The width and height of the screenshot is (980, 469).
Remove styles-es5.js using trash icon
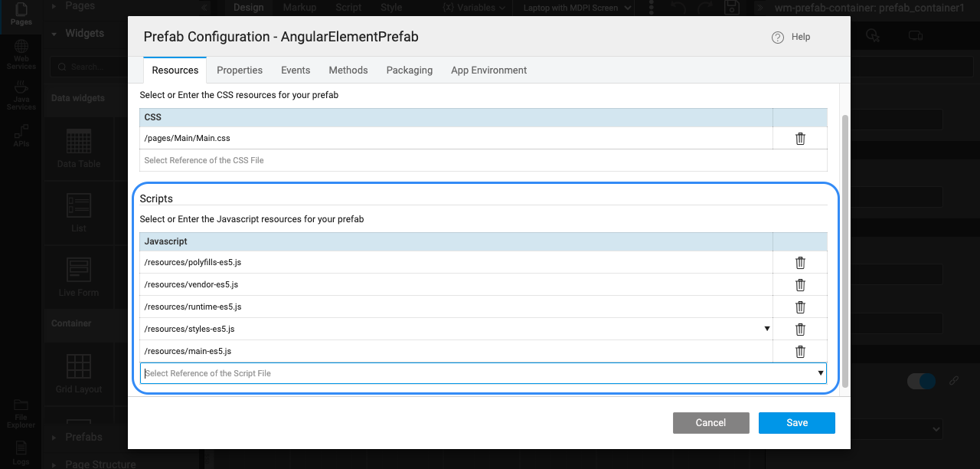800,330
